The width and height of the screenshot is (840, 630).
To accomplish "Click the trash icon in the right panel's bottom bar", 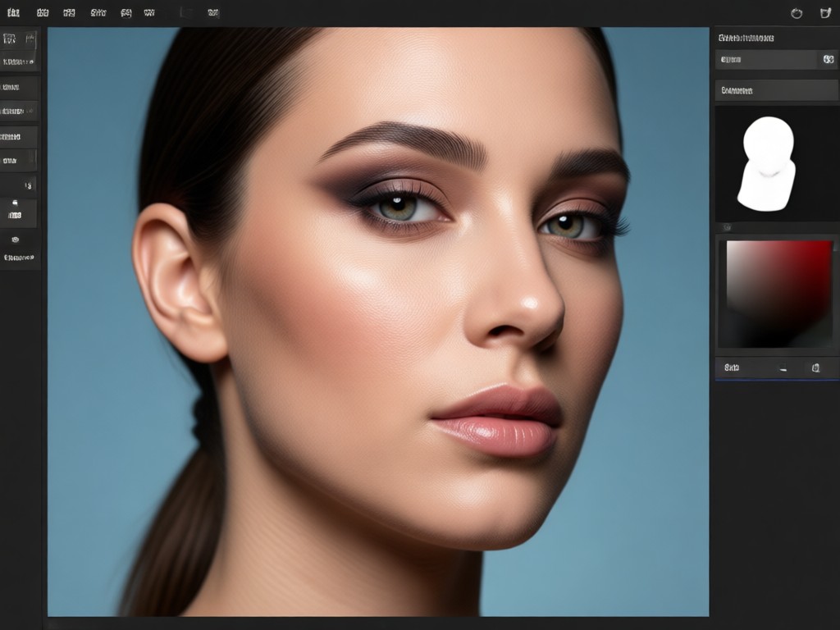I will (x=815, y=367).
